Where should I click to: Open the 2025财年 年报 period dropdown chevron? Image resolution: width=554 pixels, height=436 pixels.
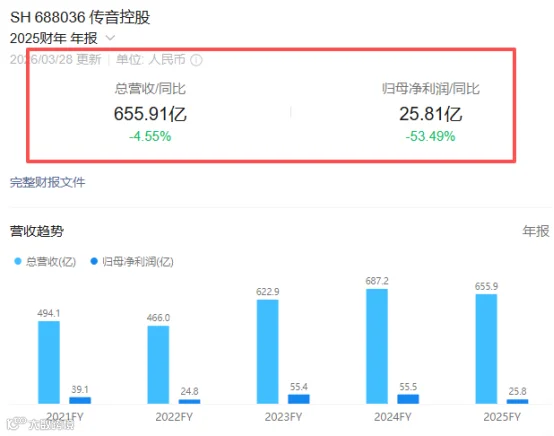pos(110,37)
